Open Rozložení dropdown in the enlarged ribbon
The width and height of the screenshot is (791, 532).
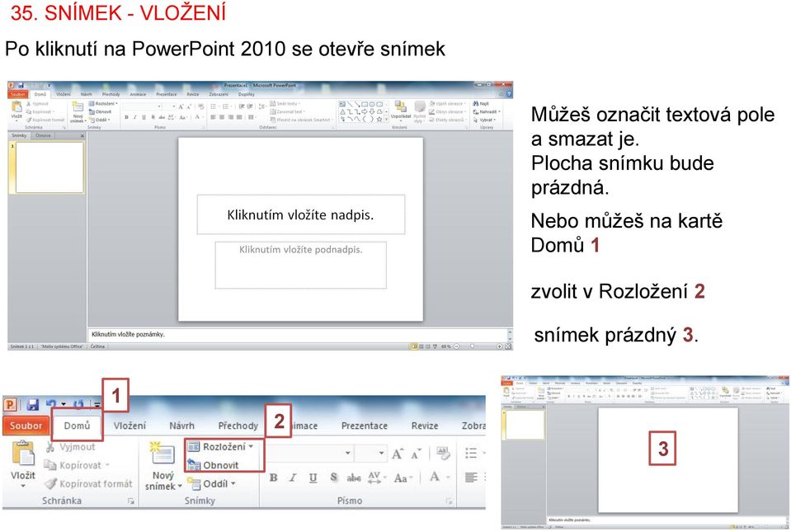[220, 446]
